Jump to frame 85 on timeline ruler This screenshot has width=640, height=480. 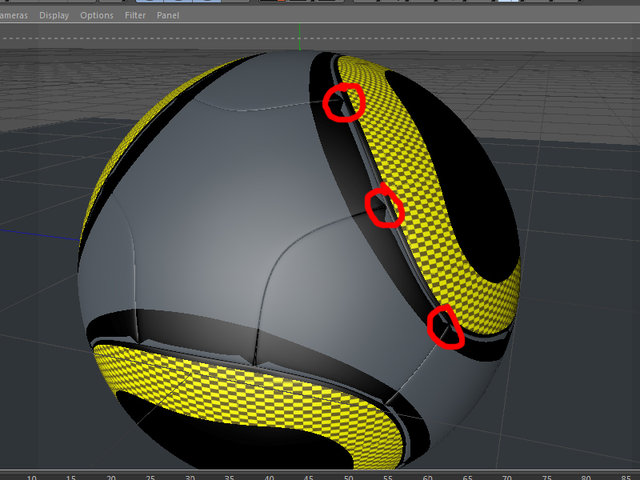point(625,477)
